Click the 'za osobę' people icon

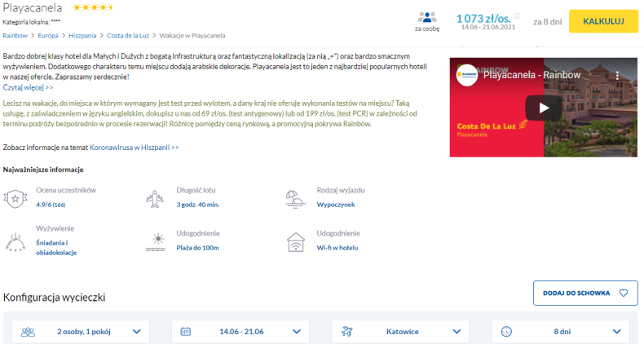426,17
